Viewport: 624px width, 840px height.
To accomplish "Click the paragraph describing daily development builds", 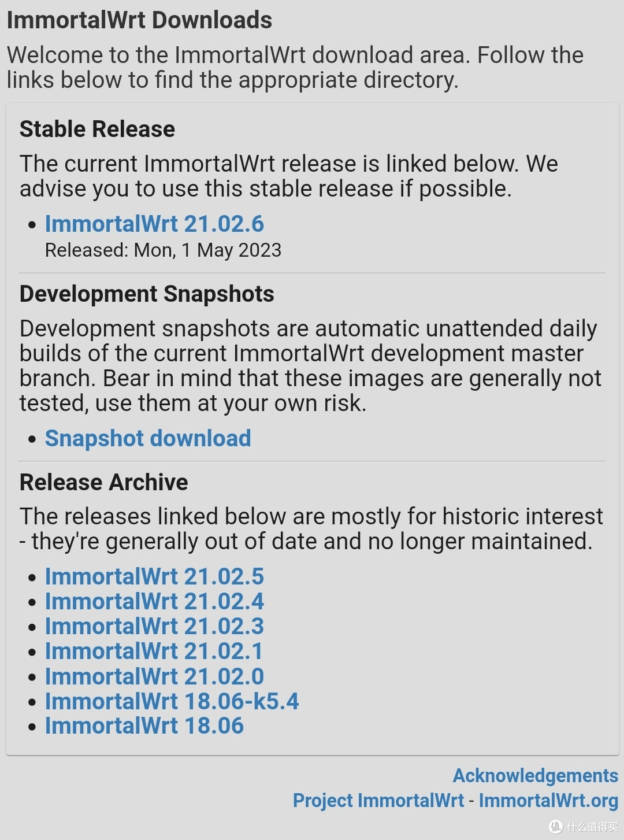I will click(x=310, y=366).
